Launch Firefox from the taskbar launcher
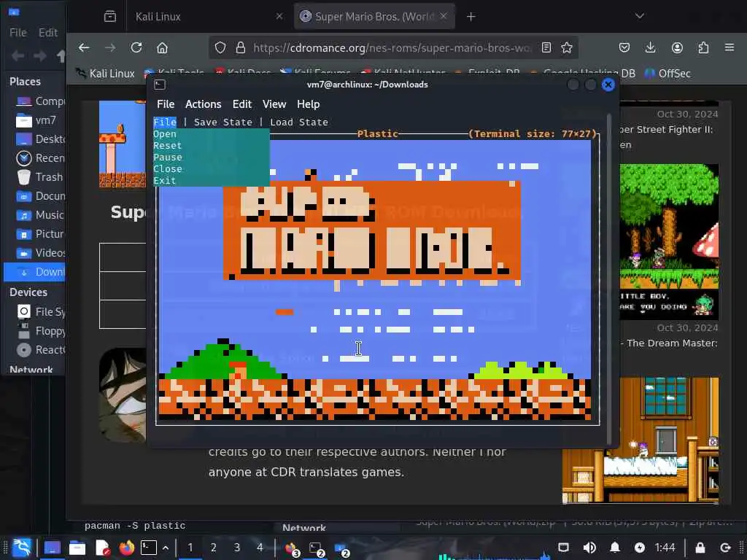Image resolution: width=747 pixels, height=560 pixels. click(127, 548)
